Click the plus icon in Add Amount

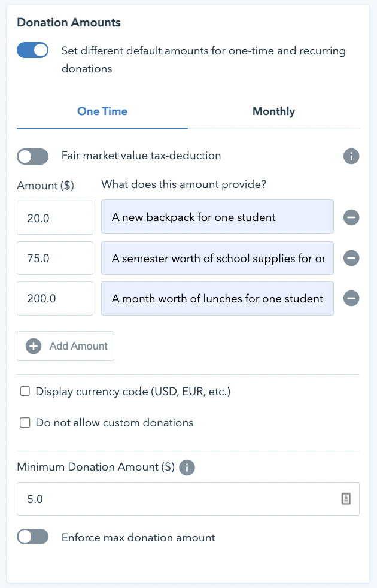pyautogui.click(x=34, y=345)
